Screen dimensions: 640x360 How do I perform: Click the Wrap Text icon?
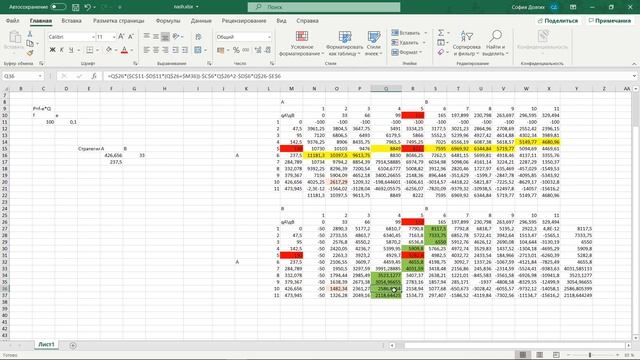198,37
